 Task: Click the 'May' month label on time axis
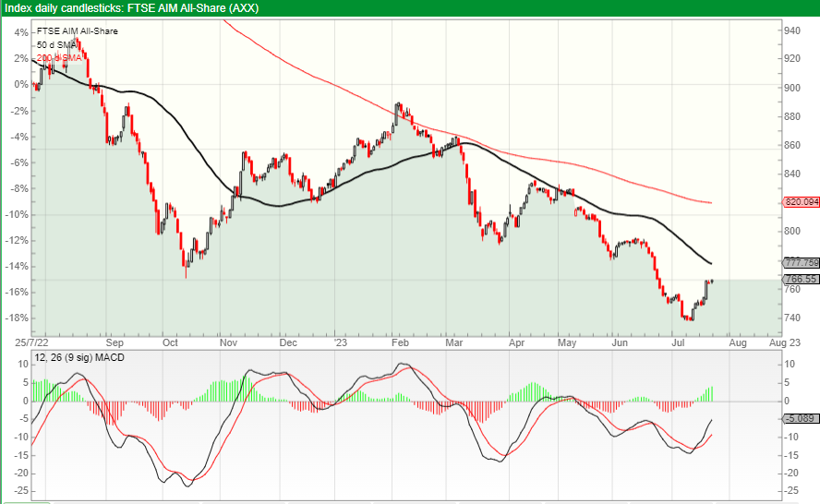(x=567, y=342)
